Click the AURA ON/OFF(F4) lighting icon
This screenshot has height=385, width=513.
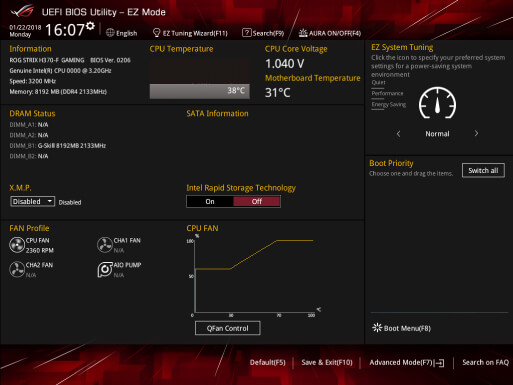(303, 33)
